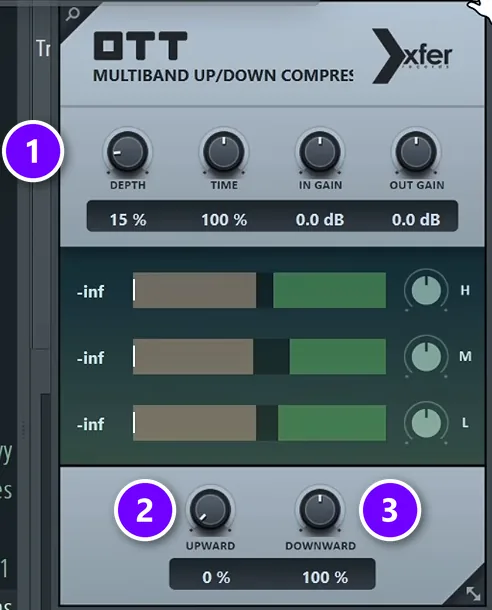492x610 pixels.
Task: Click the MULTIBAND UP/DOWN COMPRESSOR subtitle
Action: click(x=223, y=76)
